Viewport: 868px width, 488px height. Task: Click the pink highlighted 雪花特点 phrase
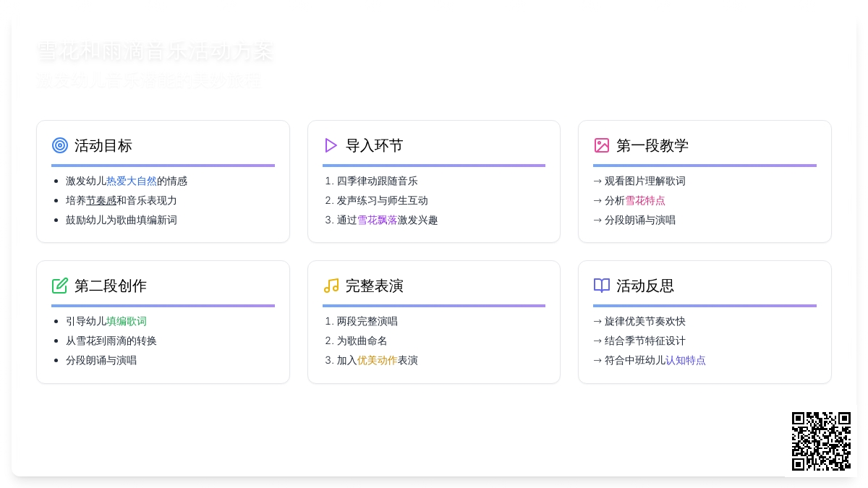pos(645,200)
